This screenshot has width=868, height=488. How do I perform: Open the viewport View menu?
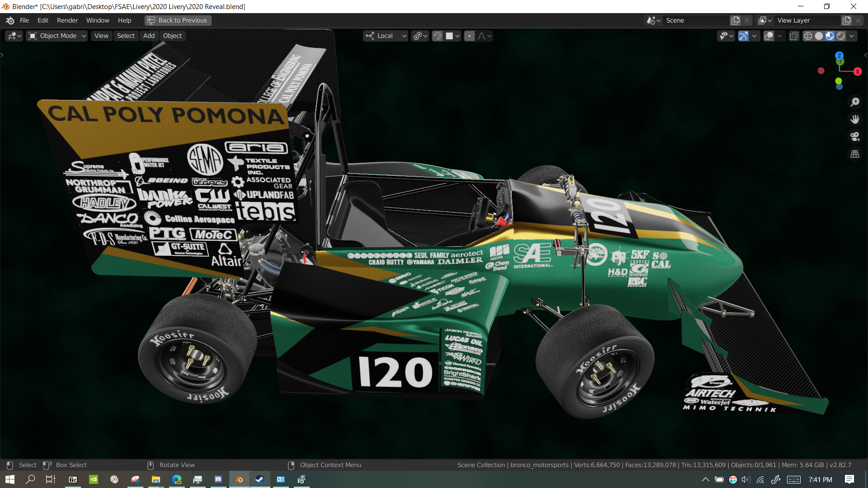(x=101, y=36)
